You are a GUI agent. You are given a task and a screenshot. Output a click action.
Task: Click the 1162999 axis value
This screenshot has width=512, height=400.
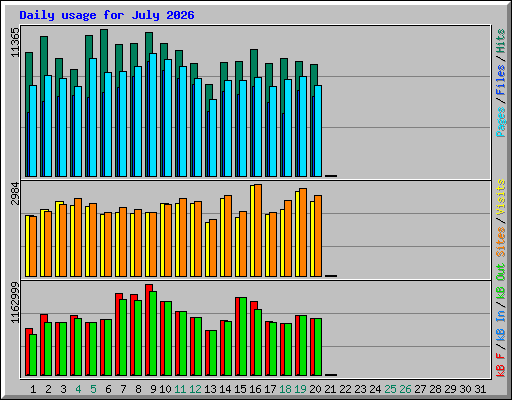(15, 303)
